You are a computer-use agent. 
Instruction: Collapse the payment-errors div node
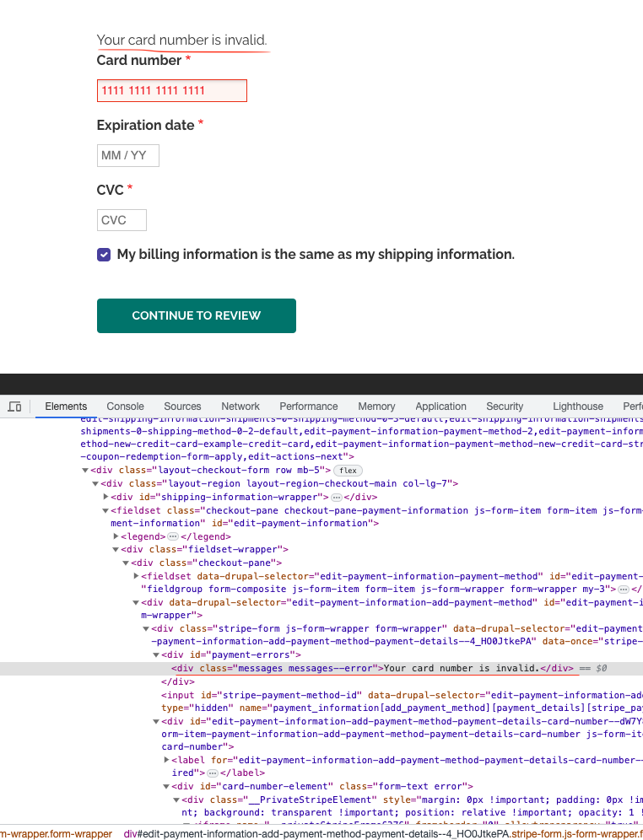tap(156, 655)
